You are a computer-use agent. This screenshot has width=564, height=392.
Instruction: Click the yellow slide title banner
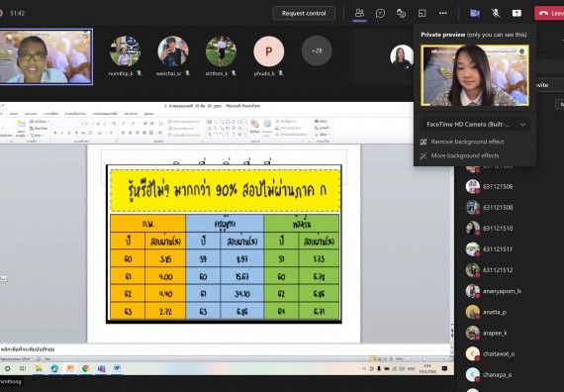[225, 190]
